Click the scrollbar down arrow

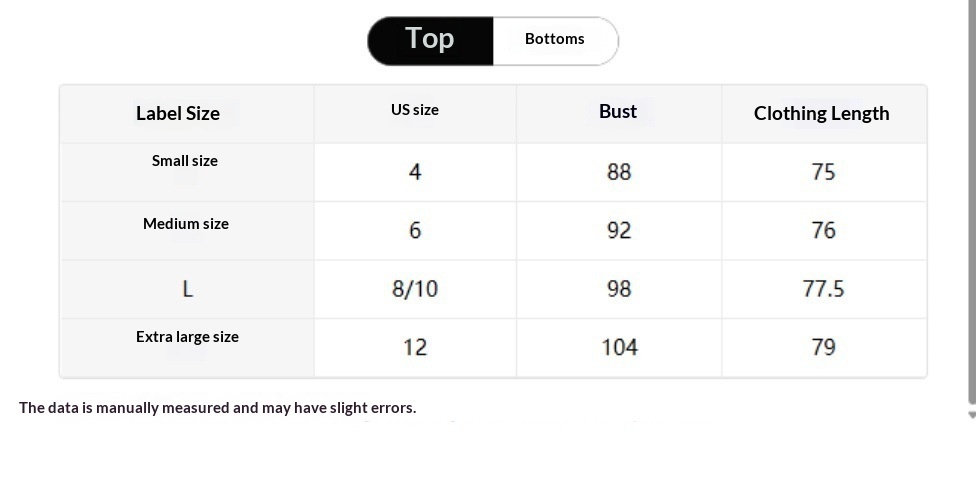pyautogui.click(x=972, y=415)
